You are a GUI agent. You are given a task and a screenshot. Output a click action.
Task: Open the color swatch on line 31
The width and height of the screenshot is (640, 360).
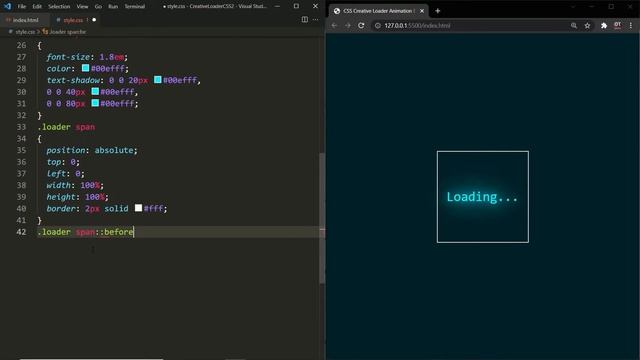pos(95,103)
